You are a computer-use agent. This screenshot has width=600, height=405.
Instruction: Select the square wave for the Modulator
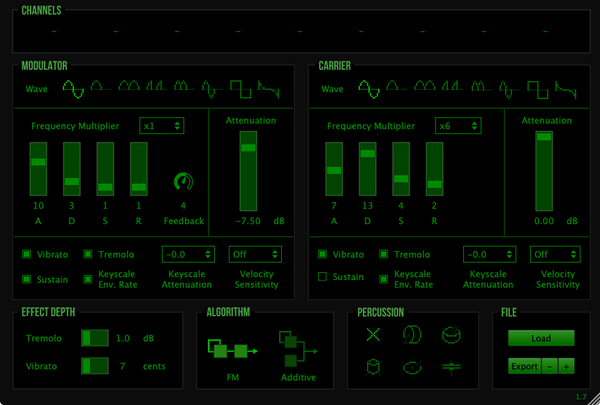(x=242, y=88)
